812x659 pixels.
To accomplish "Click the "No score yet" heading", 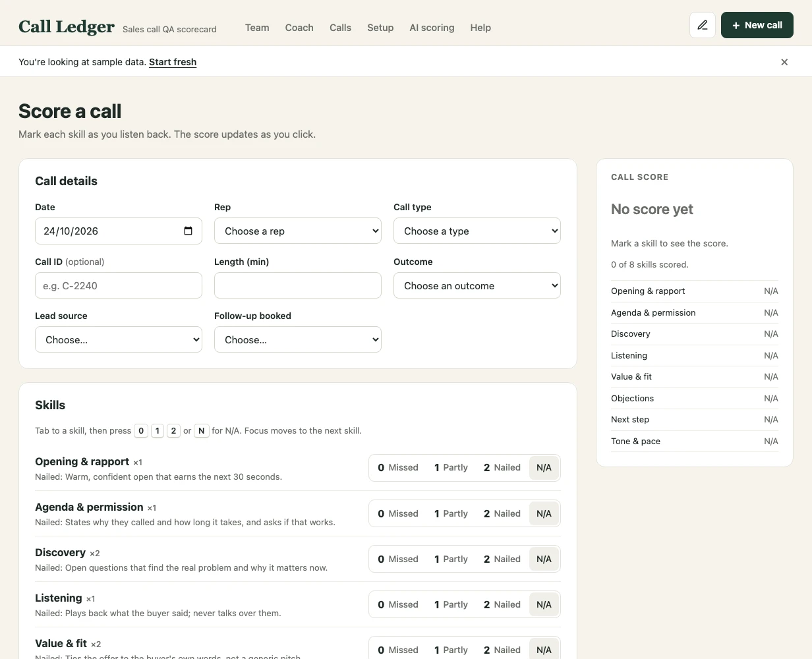I will pos(652,209).
